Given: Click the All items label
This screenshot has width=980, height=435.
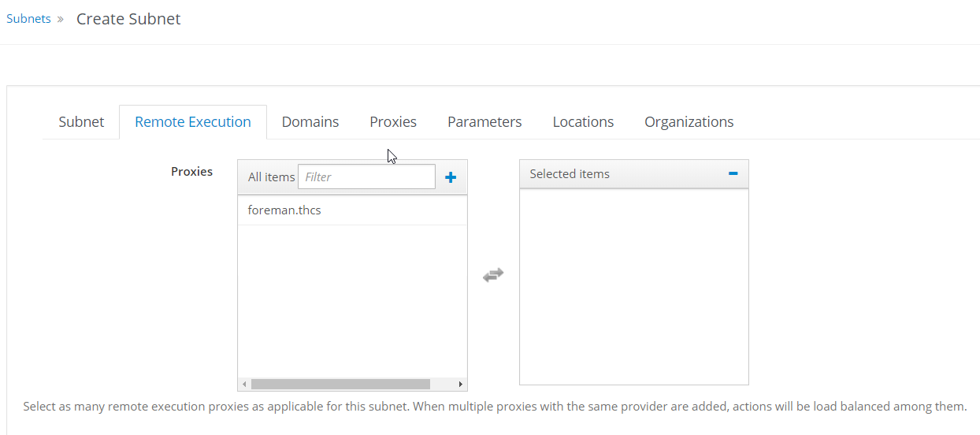Looking at the screenshot, I should tap(271, 177).
